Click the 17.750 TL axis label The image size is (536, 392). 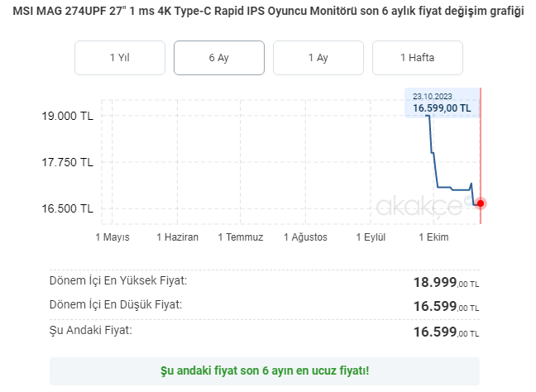click(67, 162)
